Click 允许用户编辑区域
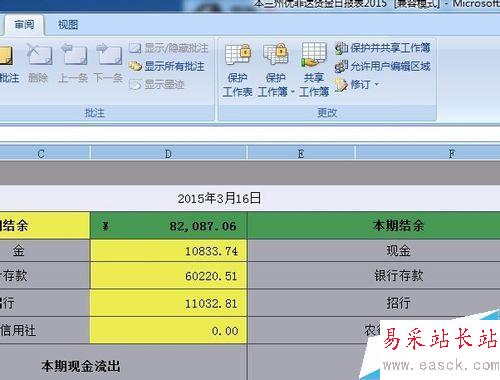This screenshot has height=380, width=500. (x=383, y=66)
